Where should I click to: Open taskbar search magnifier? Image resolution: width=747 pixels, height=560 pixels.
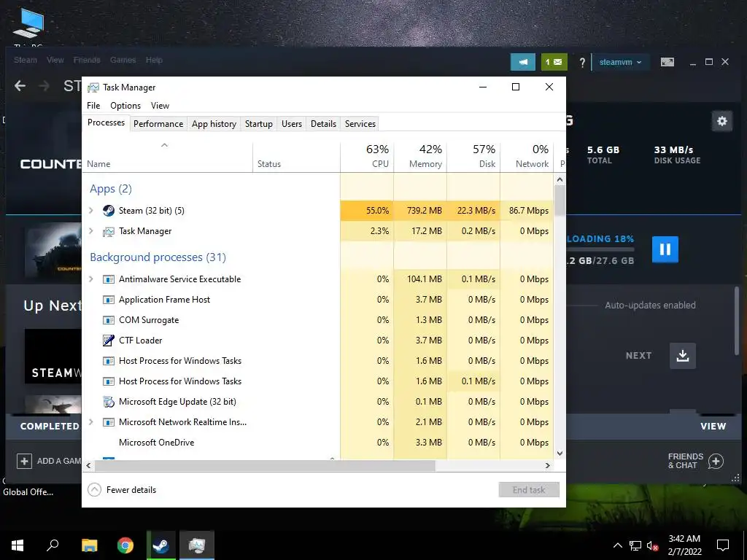[53, 545]
